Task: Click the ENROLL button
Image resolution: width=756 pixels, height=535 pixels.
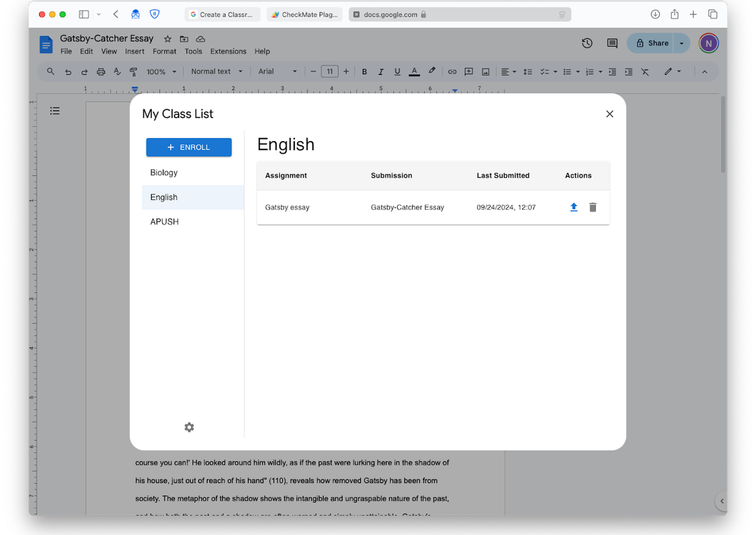Action: click(188, 147)
